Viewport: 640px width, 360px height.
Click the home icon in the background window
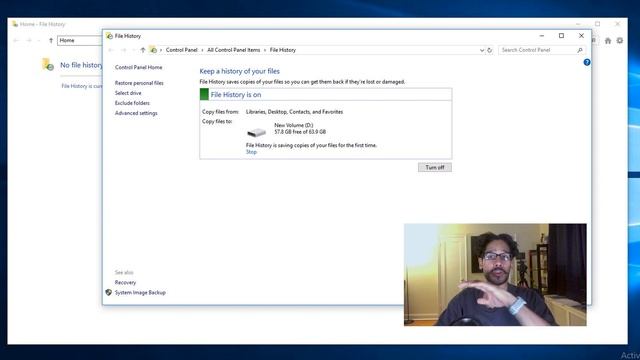[x=608, y=40]
